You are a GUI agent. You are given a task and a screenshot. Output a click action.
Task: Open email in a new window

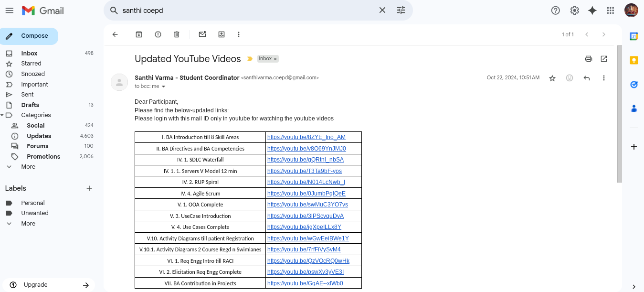(604, 59)
